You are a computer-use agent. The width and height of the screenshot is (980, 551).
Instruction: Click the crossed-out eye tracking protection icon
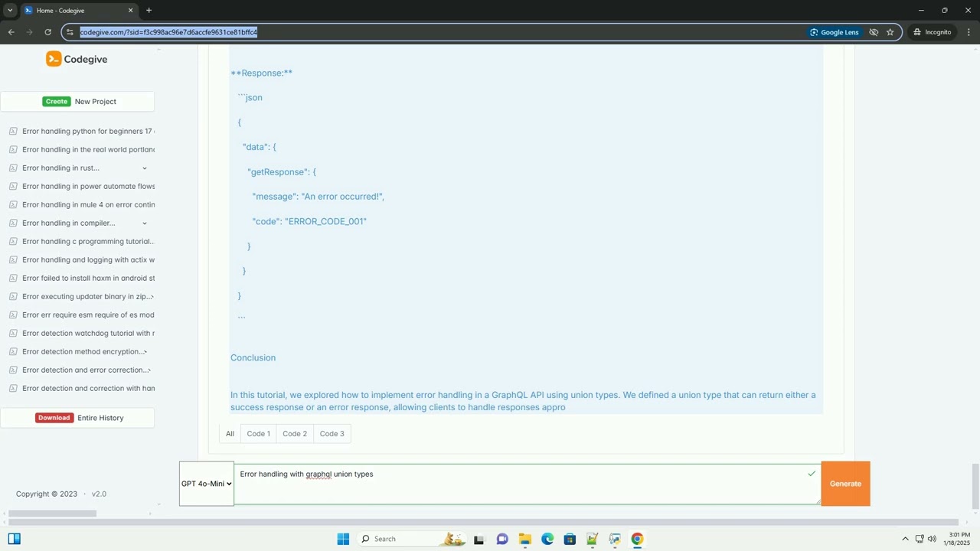coord(874,32)
